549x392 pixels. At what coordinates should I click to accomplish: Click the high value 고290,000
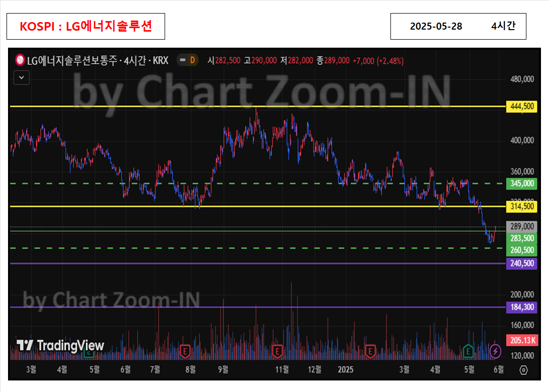tap(260, 61)
